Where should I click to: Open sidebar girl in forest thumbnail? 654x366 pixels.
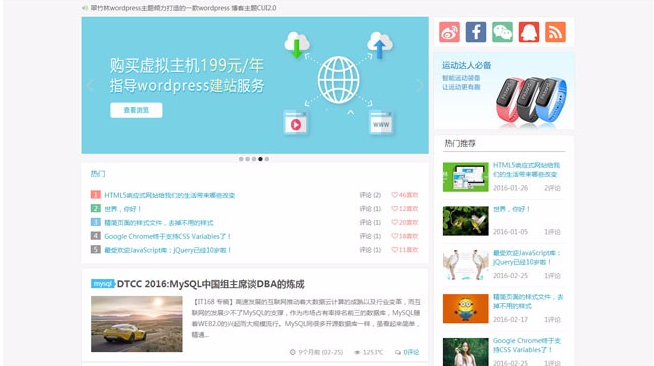pyautogui.click(x=465, y=352)
